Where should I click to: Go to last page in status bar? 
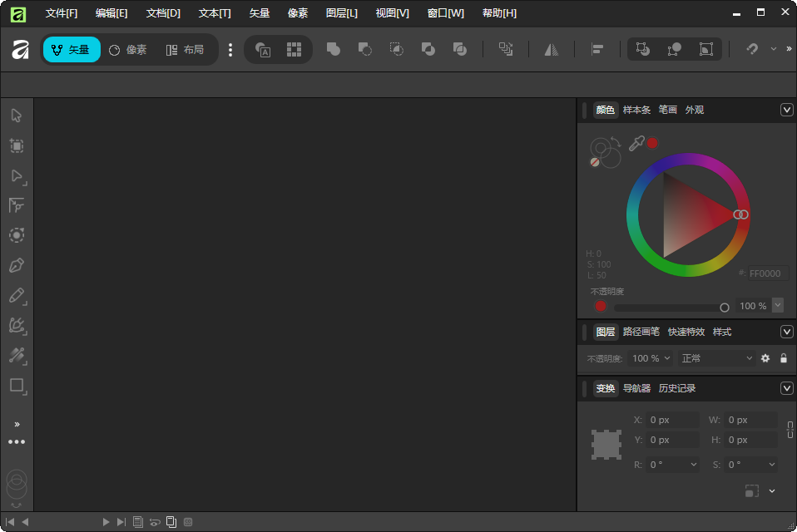click(121, 522)
